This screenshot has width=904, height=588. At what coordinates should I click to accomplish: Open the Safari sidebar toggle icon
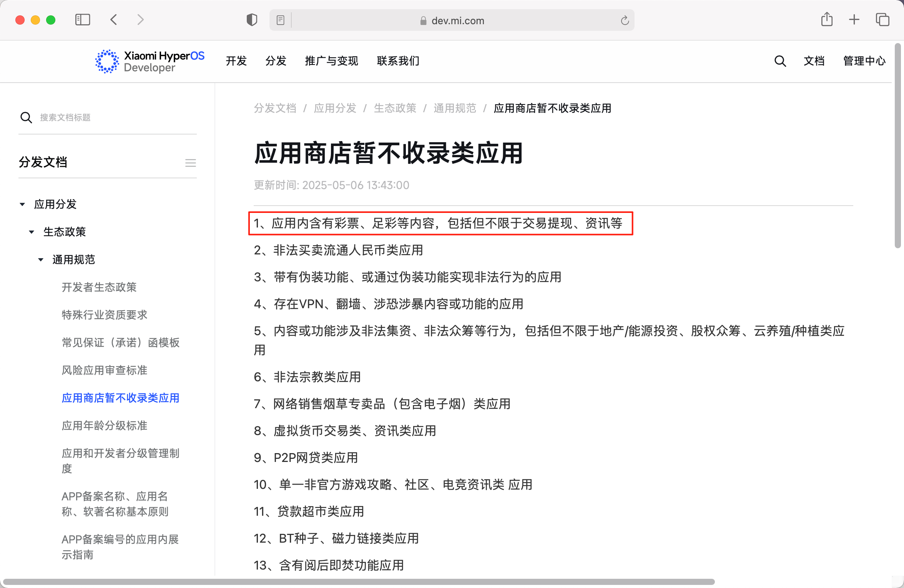tap(82, 20)
